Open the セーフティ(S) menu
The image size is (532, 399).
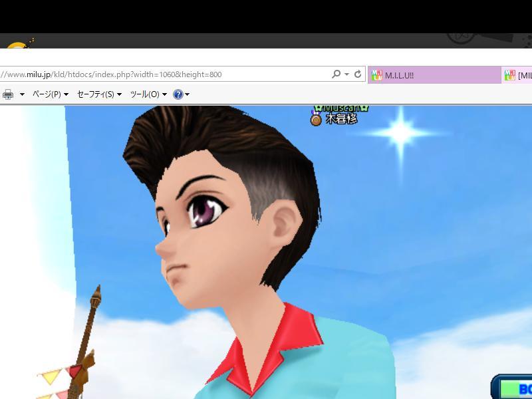[99, 94]
